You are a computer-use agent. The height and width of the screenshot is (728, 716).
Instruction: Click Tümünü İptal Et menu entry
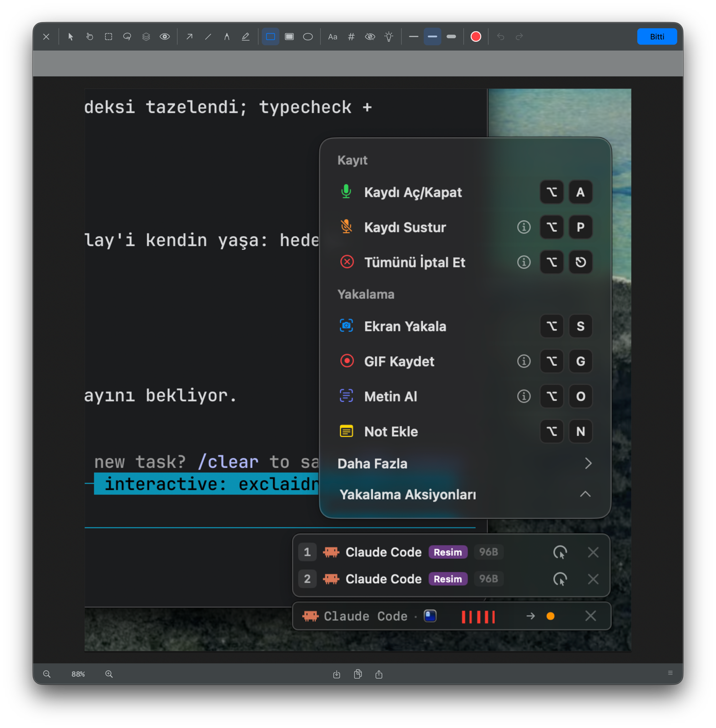(x=465, y=262)
